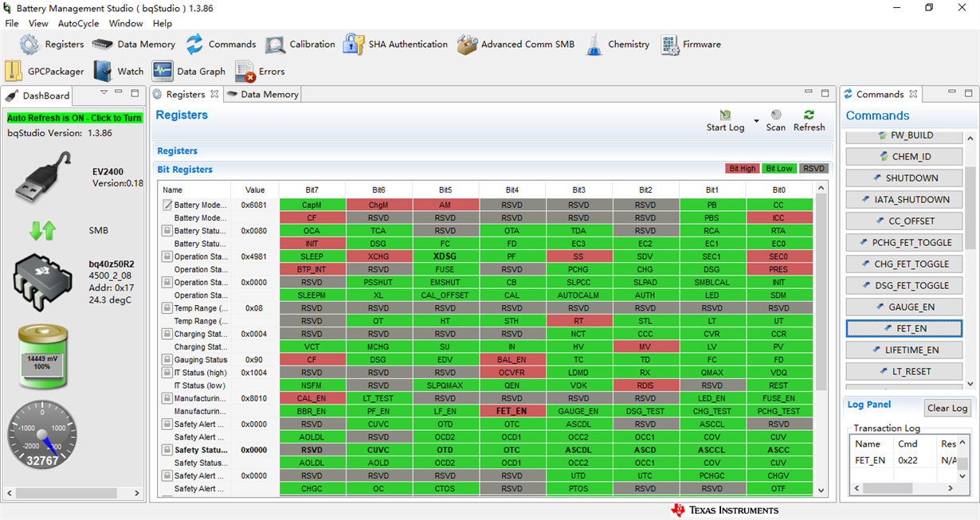Send the SHUTDOWN command
Viewport: 980px width, 520px height.
click(x=905, y=178)
